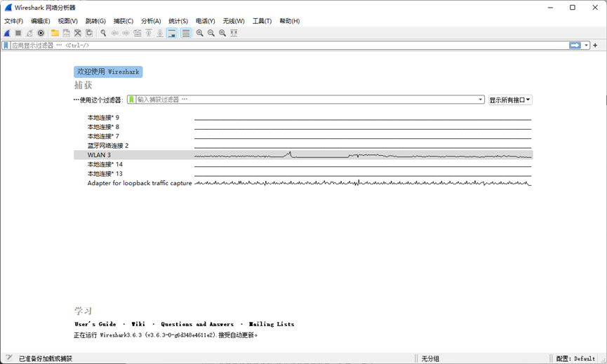Click the go to next packet arrow
The height and width of the screenshot is (364, 607).
[126, 33]
